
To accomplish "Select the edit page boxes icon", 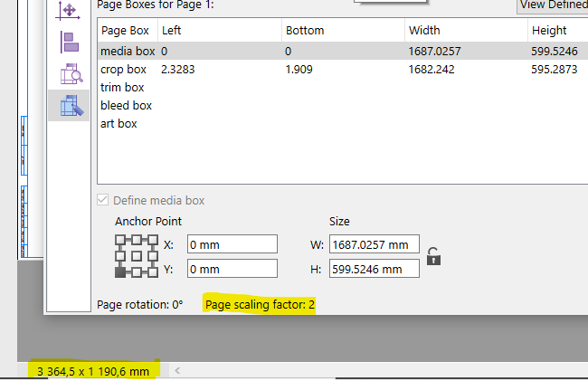I will click(x=71, y=105).
